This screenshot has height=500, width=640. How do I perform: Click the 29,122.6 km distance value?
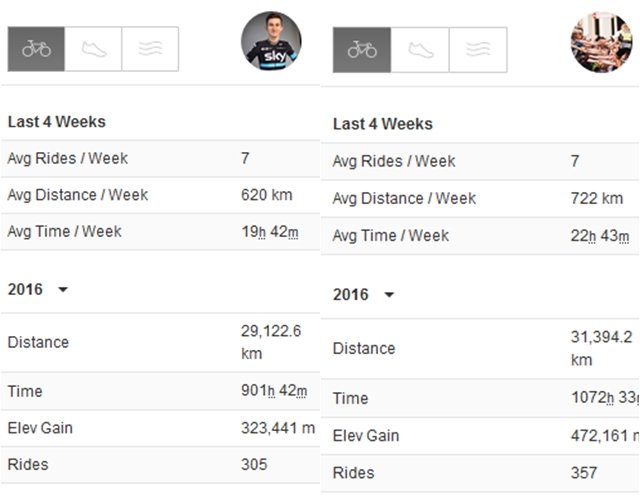tap(271, 342)
